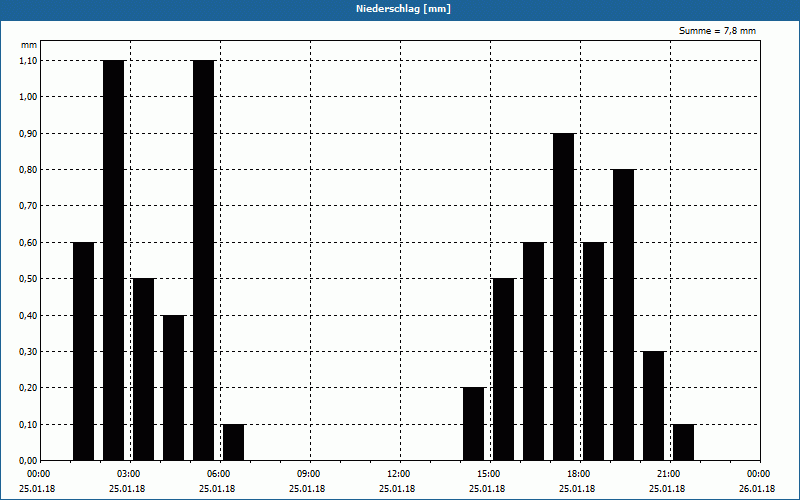Click the 00:00 label above 26.01.18
This screenshot has width=800, height=500.
(x=759, y=474)
